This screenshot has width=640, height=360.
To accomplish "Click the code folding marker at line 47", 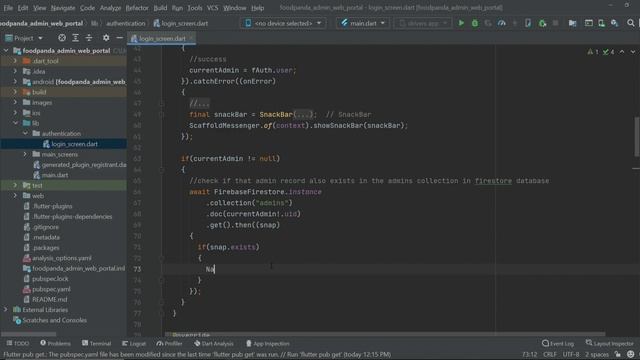I will click(x=162, y=103).
